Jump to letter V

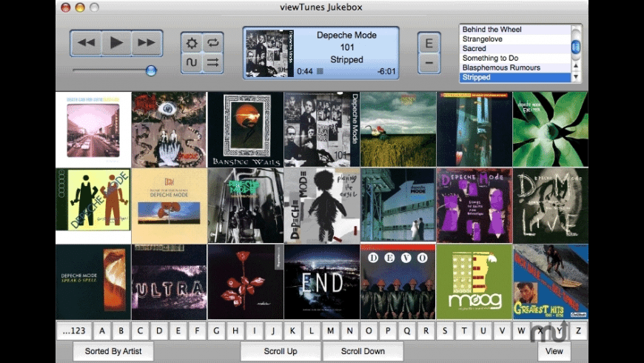[x=502, y=331]
